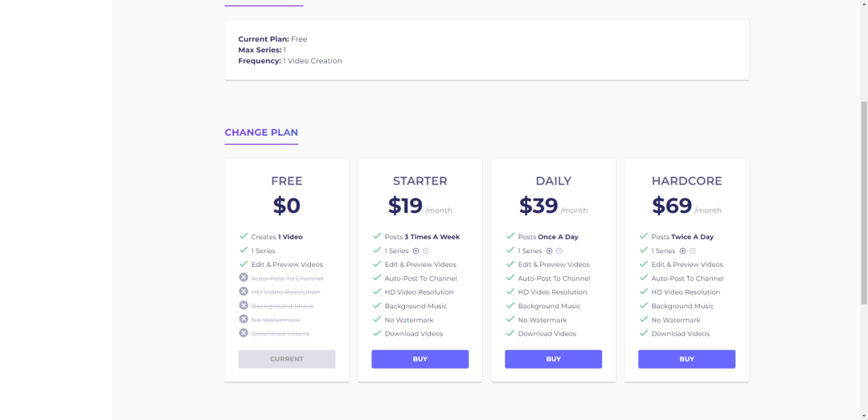Click X icon beside No Watermark in Free plan
This screenshot has height=420, width=868.
point(244,319)
